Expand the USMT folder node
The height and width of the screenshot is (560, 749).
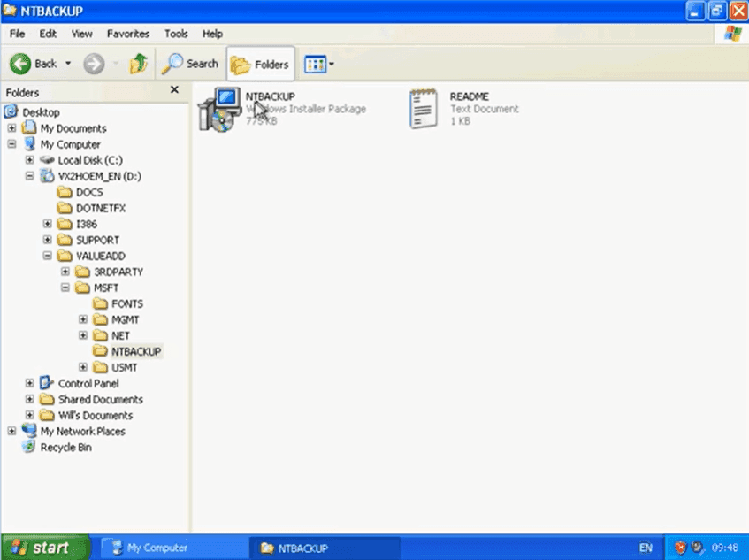83,367
